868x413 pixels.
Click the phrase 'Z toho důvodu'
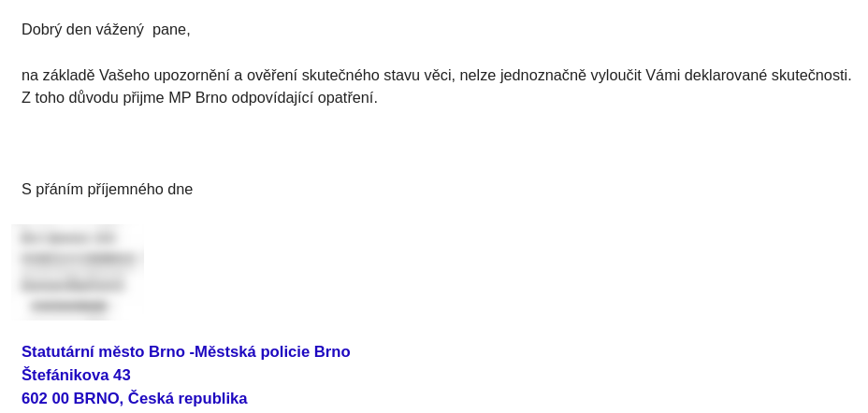point(70,98)
